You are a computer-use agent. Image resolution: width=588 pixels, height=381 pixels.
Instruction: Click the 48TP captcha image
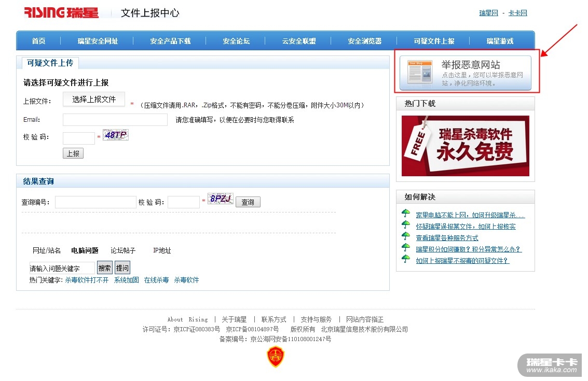pyautogui.click(x=116, y=135)
